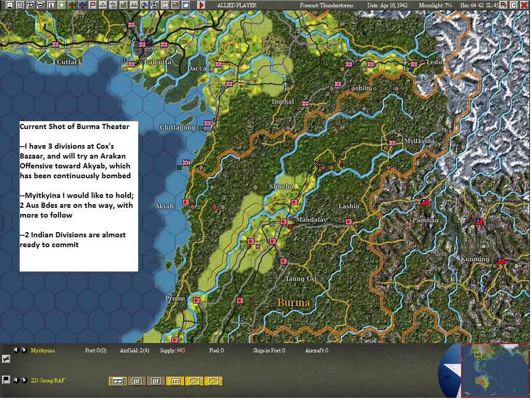Select the crosshair target toolbar icon
The height and width of the screenshot is (400, 532).
point(155,5)
